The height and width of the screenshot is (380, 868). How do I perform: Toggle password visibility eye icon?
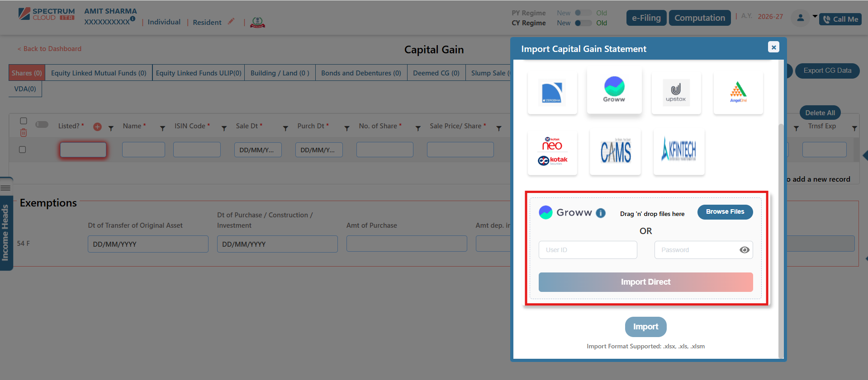coord(744,250)
